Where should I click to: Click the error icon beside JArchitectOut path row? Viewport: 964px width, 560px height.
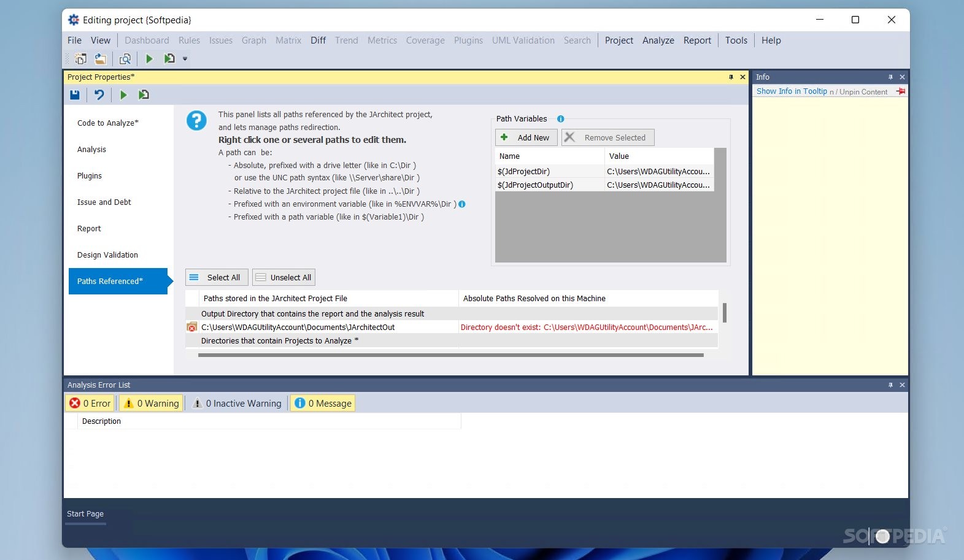(192, 327)
